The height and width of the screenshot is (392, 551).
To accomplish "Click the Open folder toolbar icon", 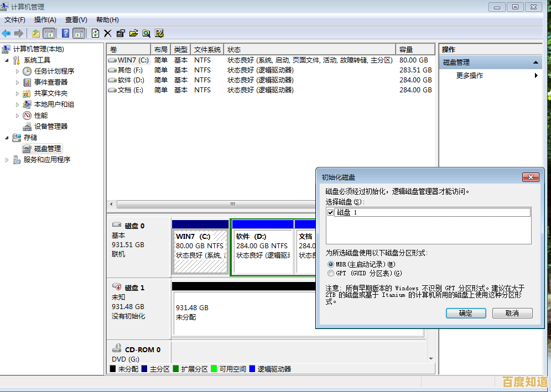I will coord(133,33).
